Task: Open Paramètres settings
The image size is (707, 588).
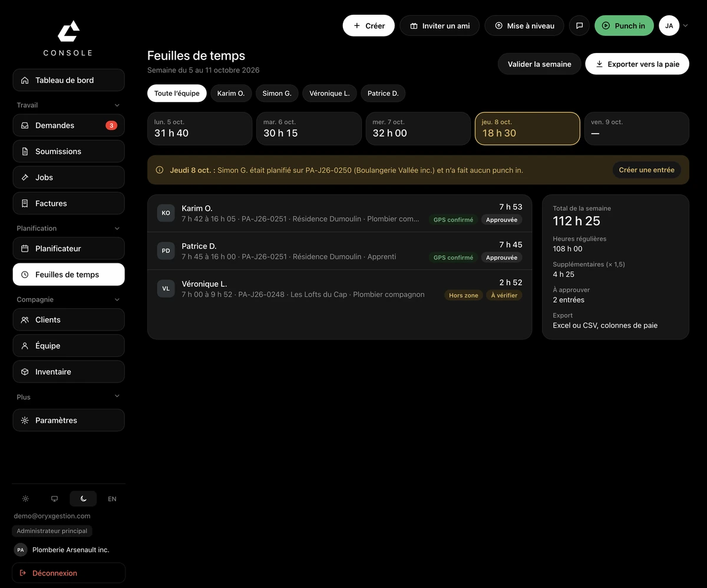Action: click(68, 421)
